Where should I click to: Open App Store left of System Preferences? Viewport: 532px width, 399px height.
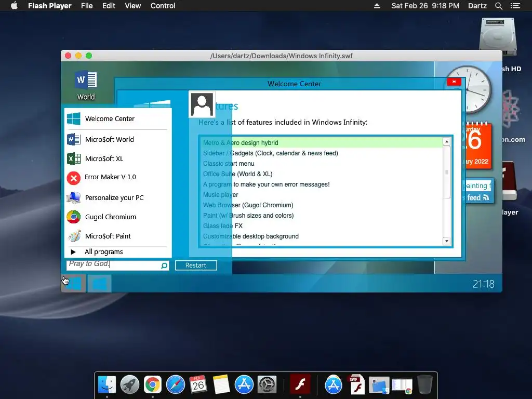point(244,385)
